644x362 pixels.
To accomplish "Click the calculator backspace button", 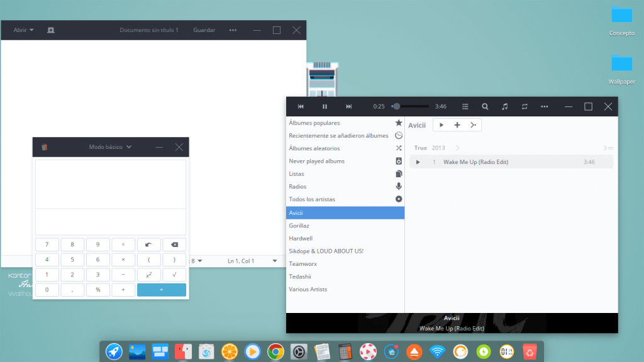I will click(174, 244).
